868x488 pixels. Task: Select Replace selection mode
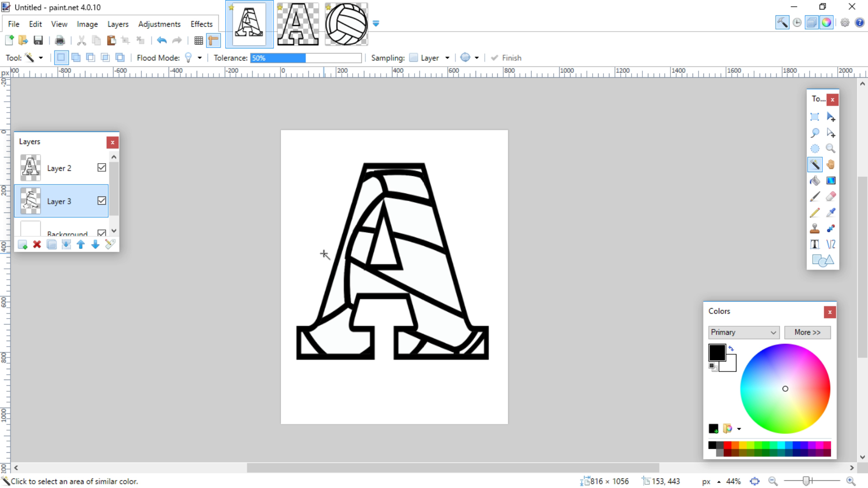point(61,57)
